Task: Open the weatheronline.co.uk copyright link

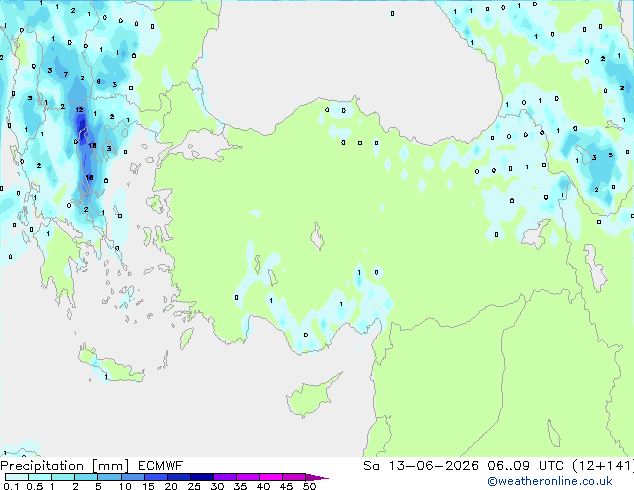Action: [550, 481]
